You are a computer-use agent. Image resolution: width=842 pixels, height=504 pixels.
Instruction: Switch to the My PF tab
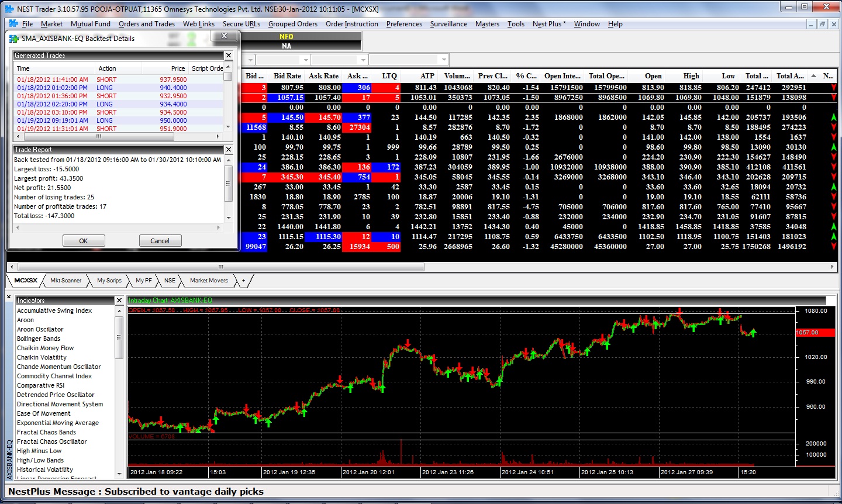144,281
